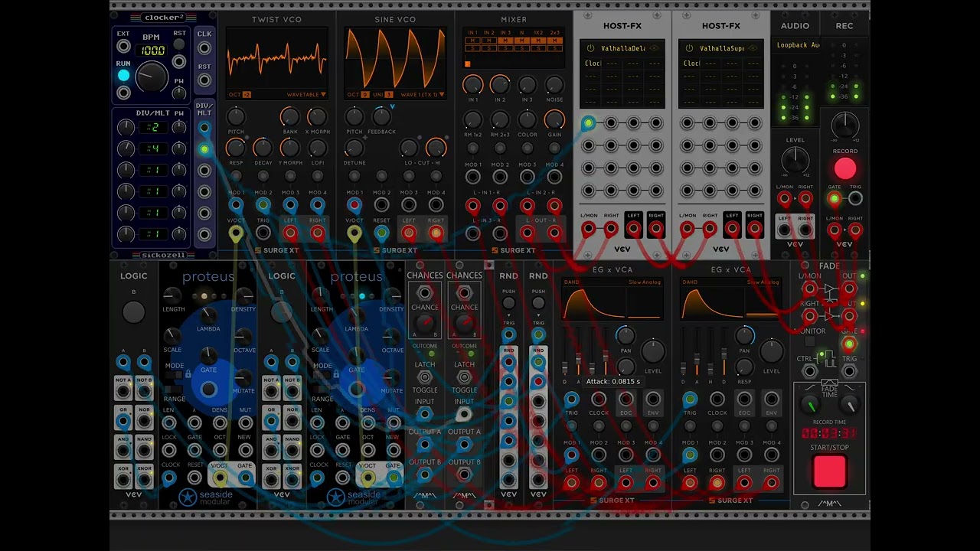Viewport: 980px width, 551px height.
Task: Click the PUSH button on the second RND module
Action: [x=539, y=304]
